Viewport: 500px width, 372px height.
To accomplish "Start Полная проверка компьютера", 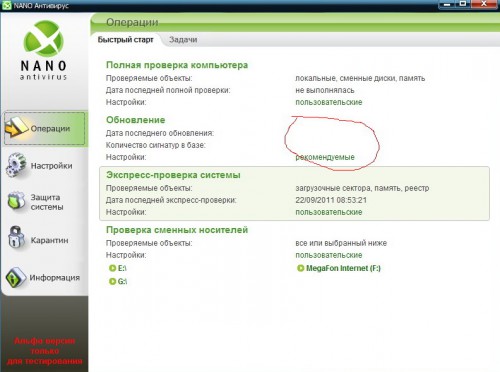I will [177, 65].
